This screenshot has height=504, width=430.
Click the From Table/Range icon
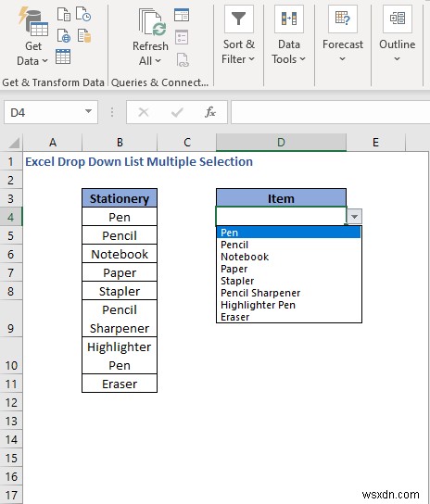point(63,57)
